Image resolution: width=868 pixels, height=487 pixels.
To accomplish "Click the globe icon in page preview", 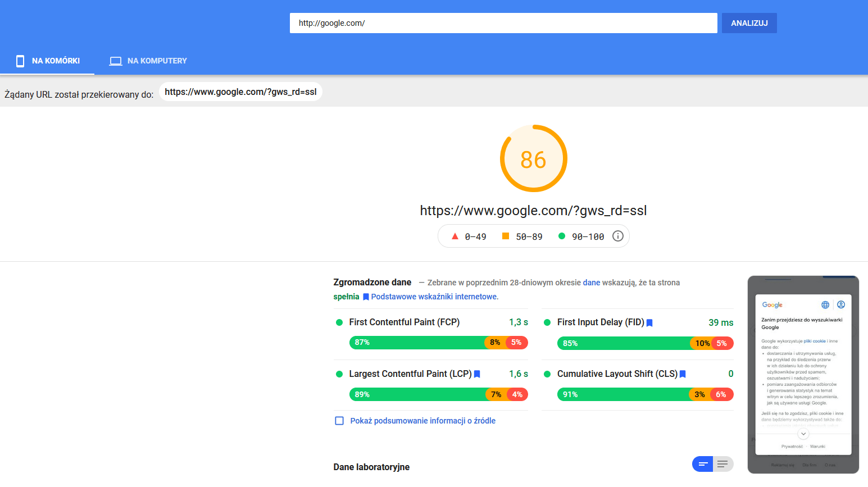I will [x=825, y=304].
